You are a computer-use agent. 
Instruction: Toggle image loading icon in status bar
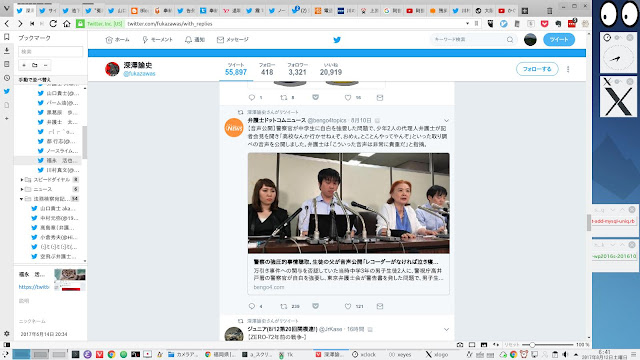coord(484,345)
